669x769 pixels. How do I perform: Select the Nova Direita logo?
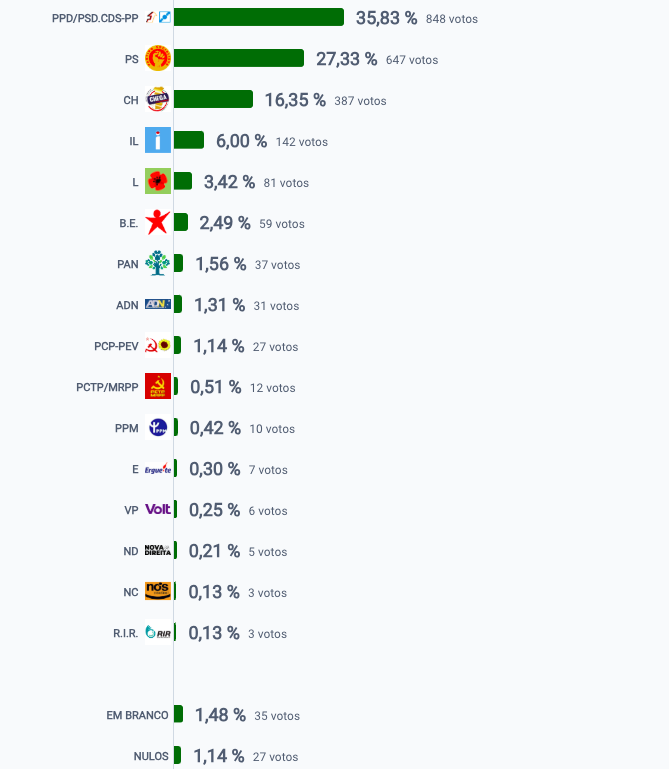pos(158,550)
